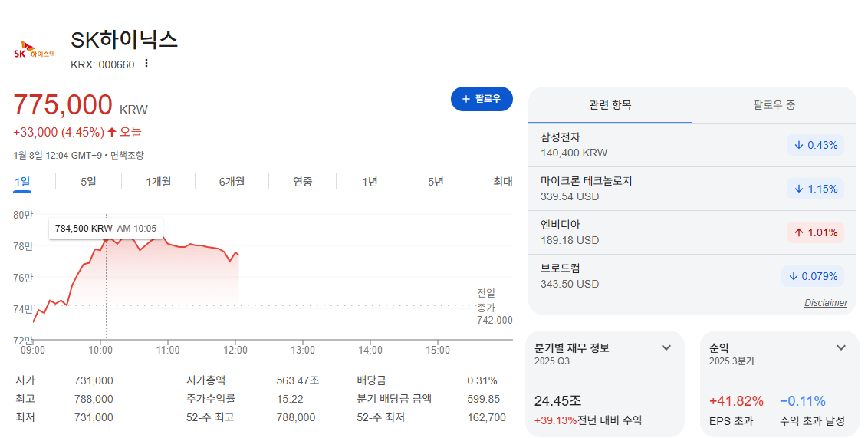The image size is (868, 438).
Task: Click the 0.079% down badge for 브로드컴
Action: tap(813, 276)
